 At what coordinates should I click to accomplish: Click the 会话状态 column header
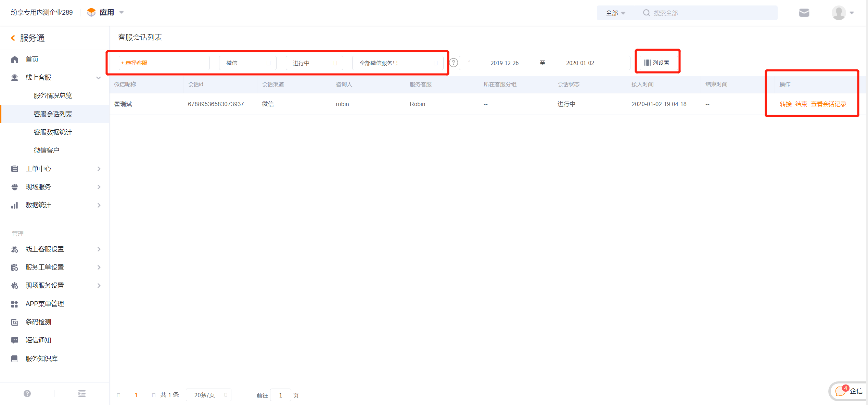[569, 84]
